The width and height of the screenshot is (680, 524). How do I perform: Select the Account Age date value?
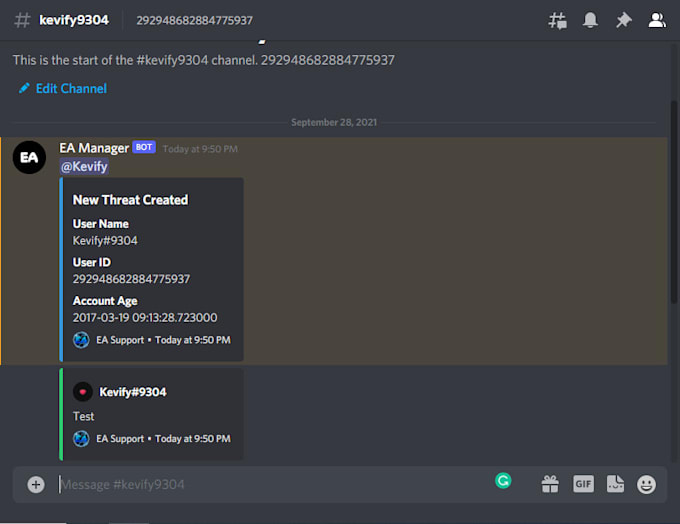tap(145, 318)
